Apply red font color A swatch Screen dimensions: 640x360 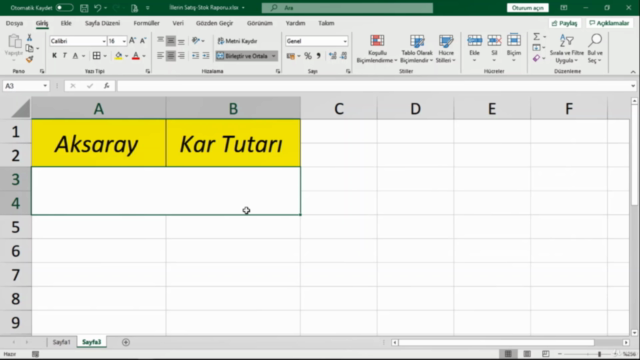136,56
